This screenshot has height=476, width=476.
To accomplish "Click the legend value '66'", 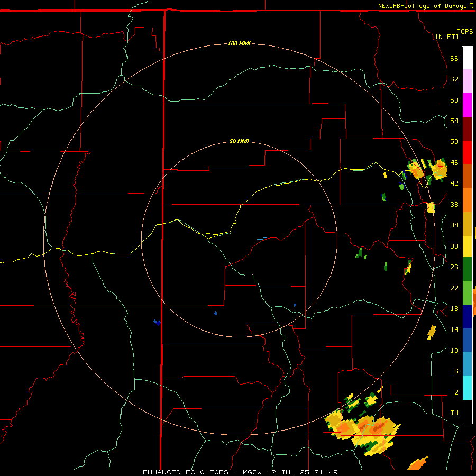I will [454, 58].
